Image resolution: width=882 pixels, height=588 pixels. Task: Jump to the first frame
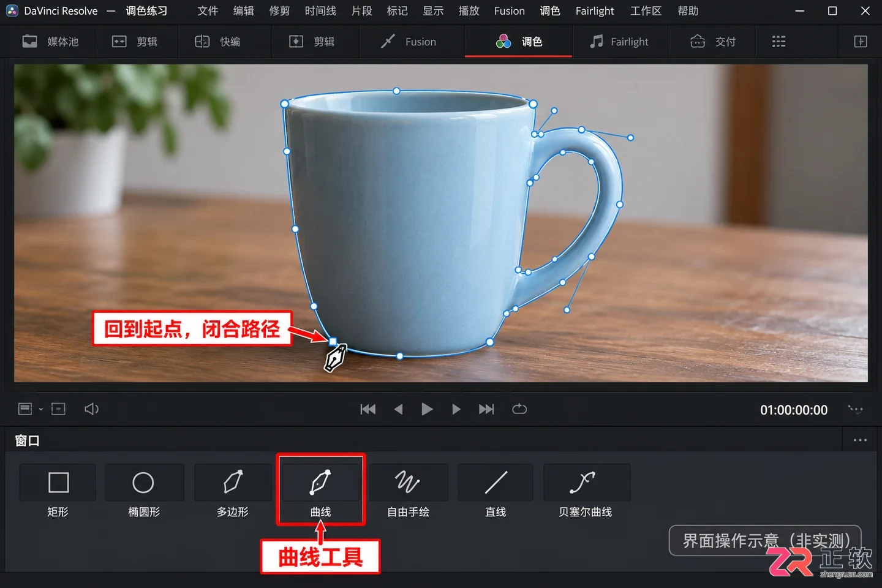pos(368,409)
